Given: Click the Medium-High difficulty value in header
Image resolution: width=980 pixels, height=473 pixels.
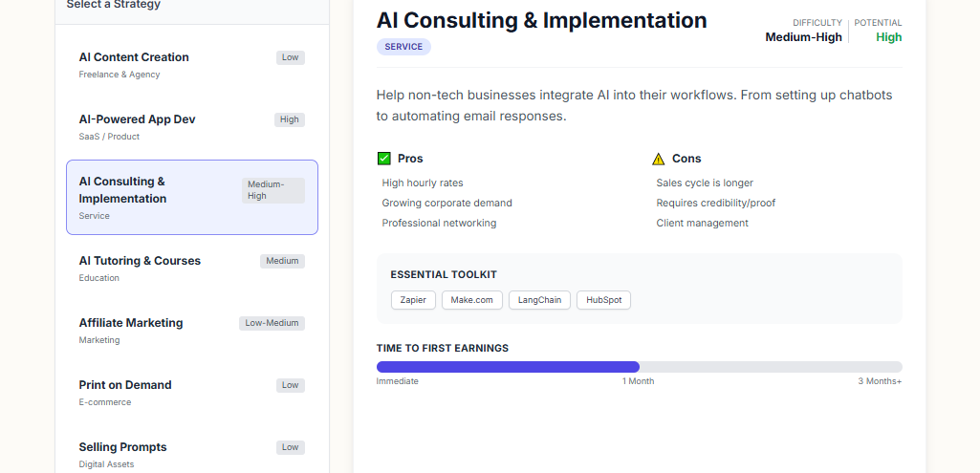Looking at the screenshot, I should (803, 37).
